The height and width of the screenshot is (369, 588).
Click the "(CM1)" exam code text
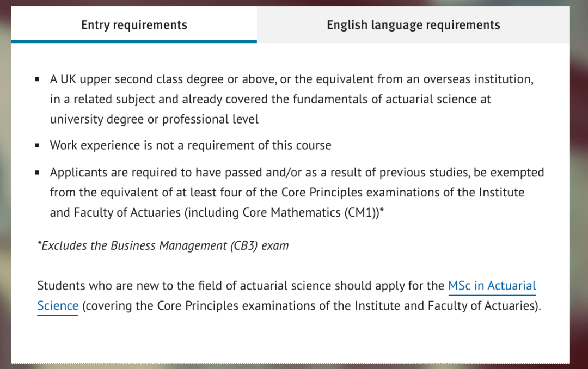pyautogui.click(x=361, y=213)
